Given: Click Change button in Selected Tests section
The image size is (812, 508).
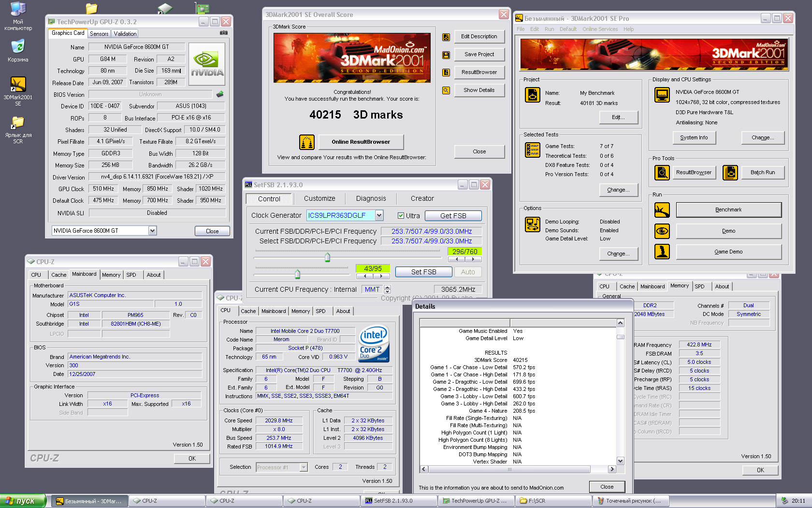Looking at the screenshot, I should [x=618, y=190].
